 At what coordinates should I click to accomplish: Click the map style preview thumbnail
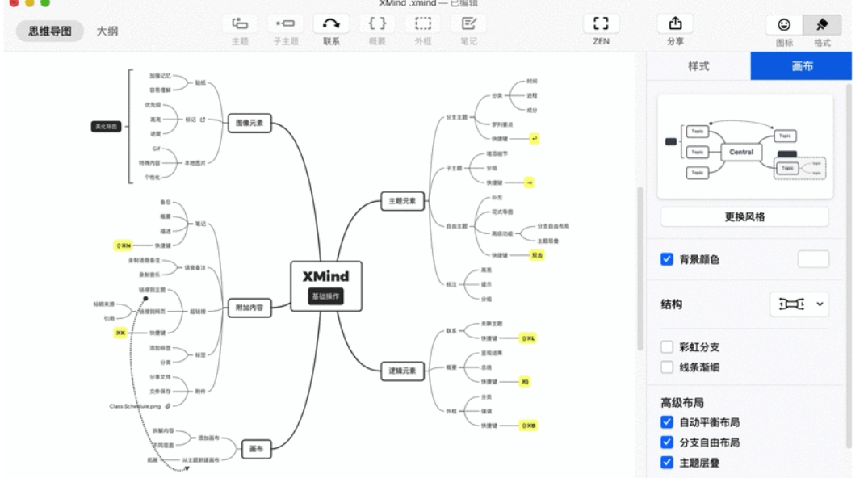745,147
